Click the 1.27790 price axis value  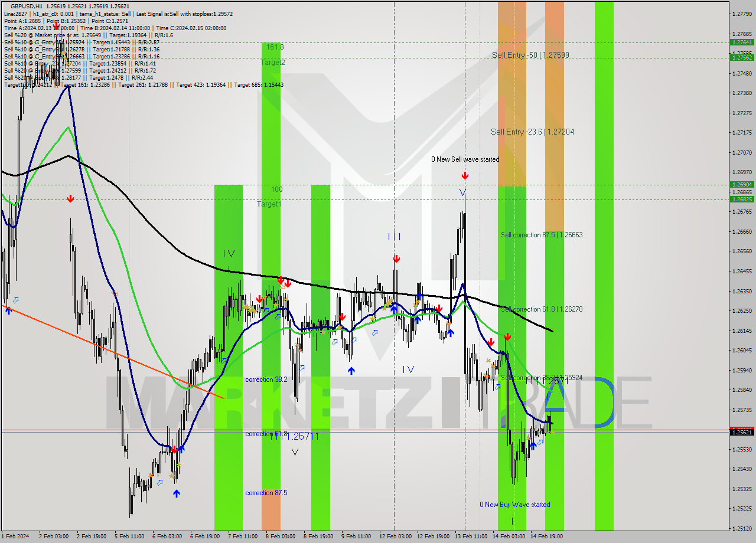pos(742,14)
